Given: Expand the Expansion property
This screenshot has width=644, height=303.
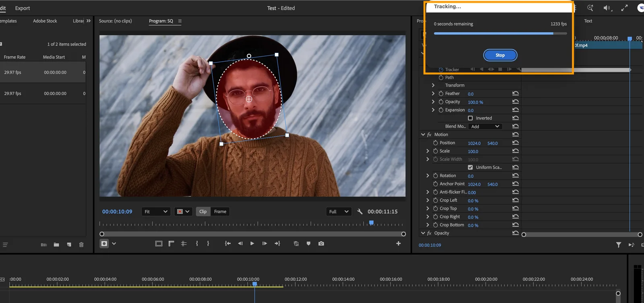Looking at the screenshot, I should (x=433, y=110).
